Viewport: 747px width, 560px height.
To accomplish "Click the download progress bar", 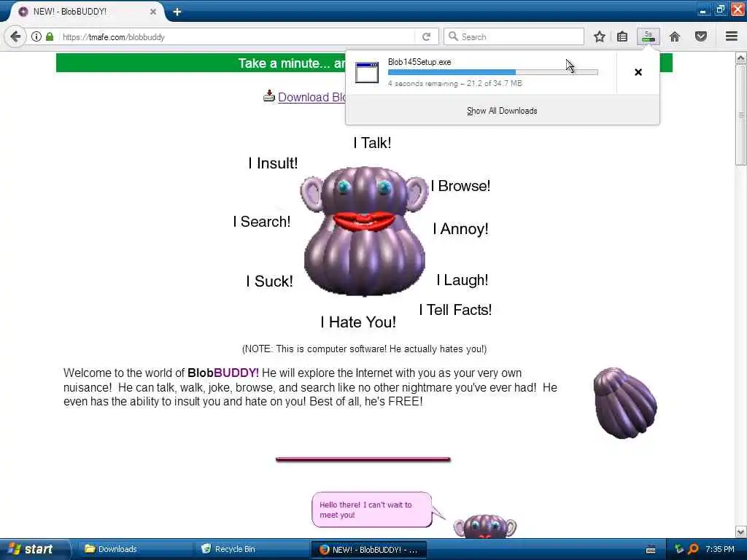I will tap(492, 72).
